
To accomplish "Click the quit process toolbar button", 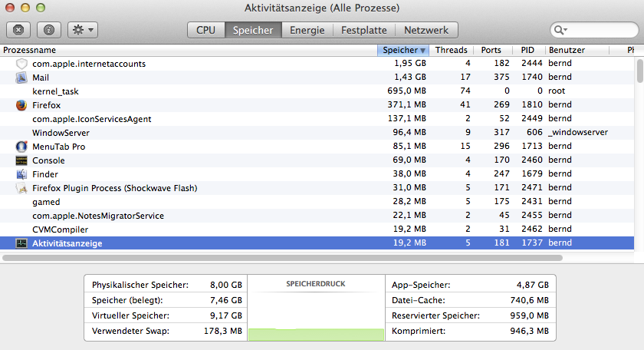I will coord(18,30).
